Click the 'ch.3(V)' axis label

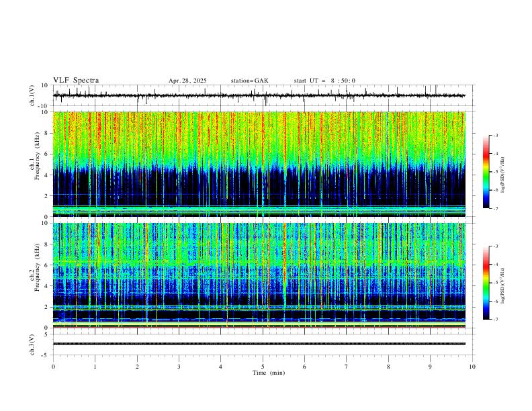pyautogui.click(x=32, y=345)
